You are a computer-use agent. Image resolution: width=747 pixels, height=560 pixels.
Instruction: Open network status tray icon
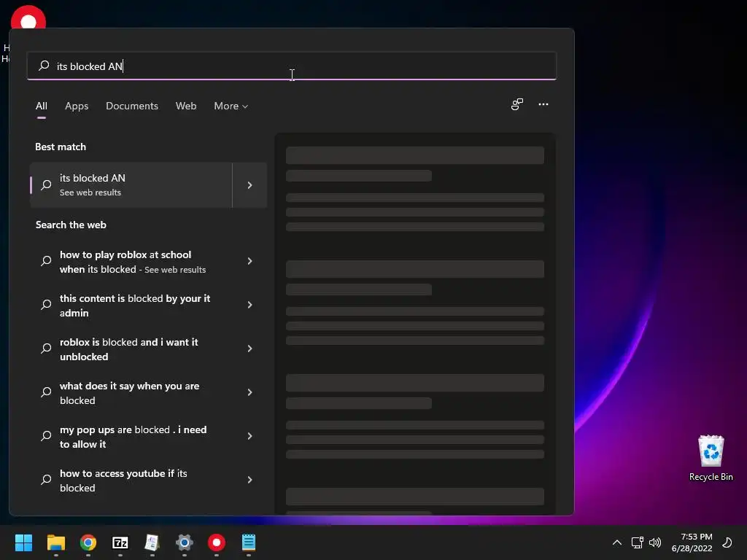pos(638,542)
